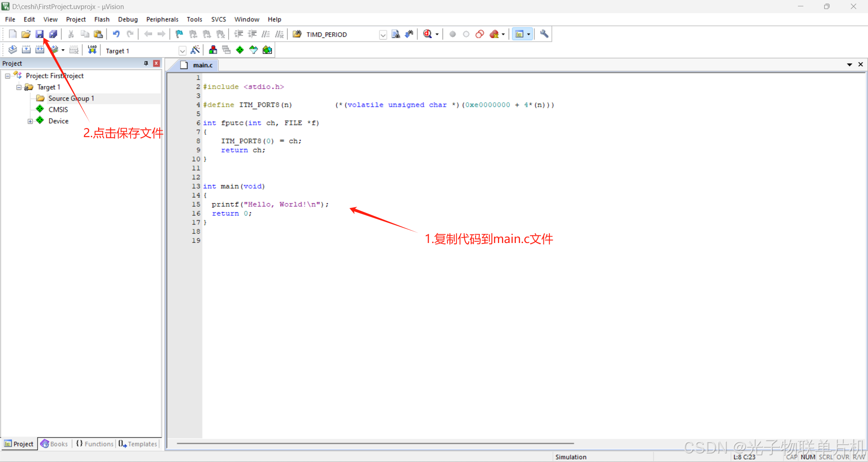Start the debug session with the magnifier icon

pyautogui.click(x=427, y=34)
